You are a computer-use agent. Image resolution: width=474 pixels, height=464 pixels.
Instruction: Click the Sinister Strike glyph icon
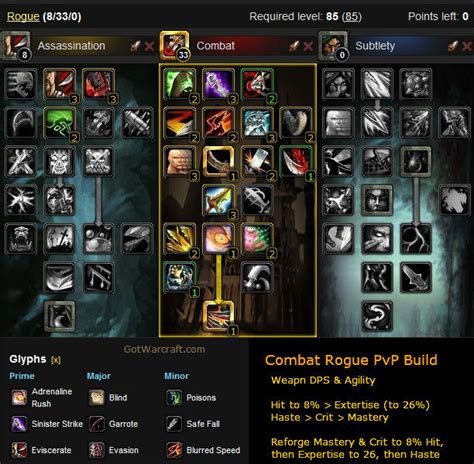tap(19, 424)
